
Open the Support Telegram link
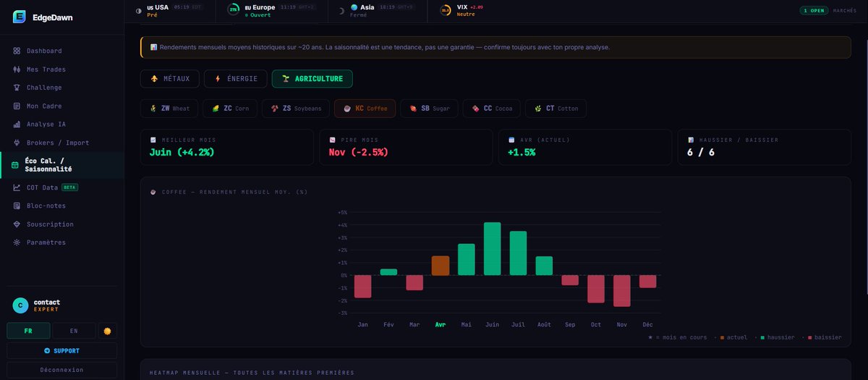(x=62, y=351)
